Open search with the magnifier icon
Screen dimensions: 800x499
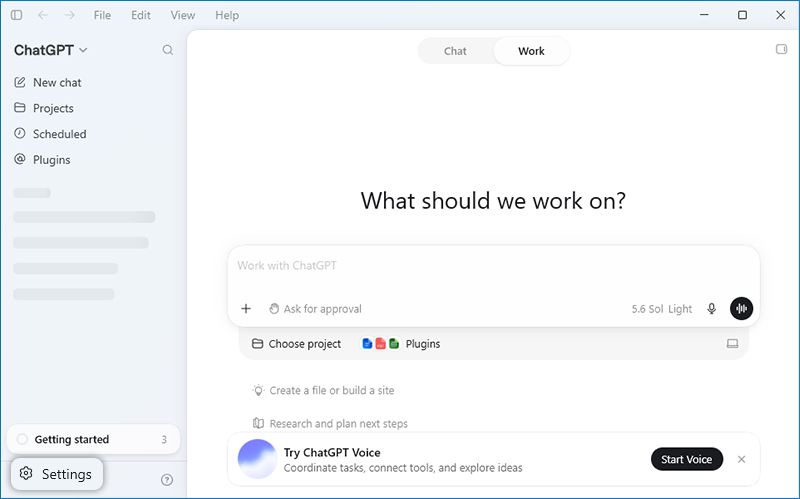point(167,50)
